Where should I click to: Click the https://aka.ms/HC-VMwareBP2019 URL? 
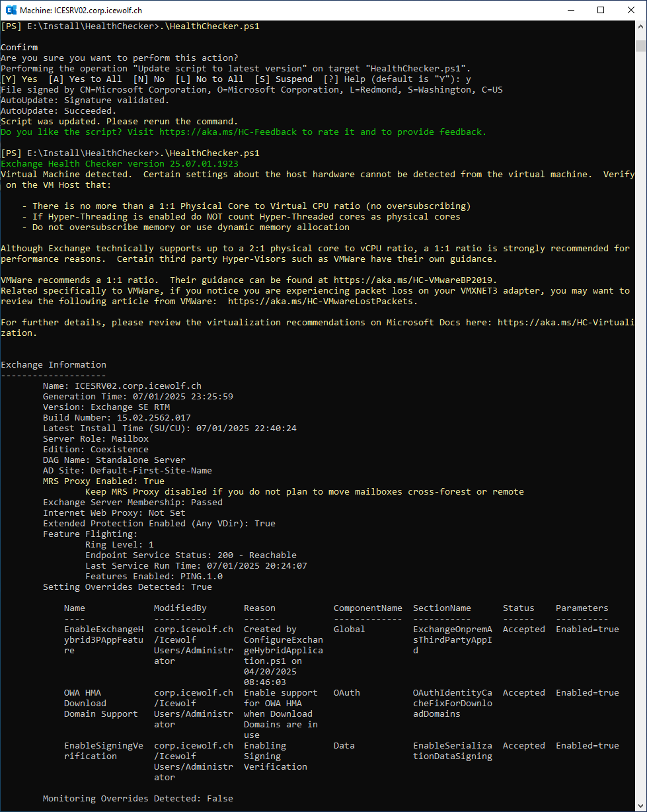[x=413, y=280]
